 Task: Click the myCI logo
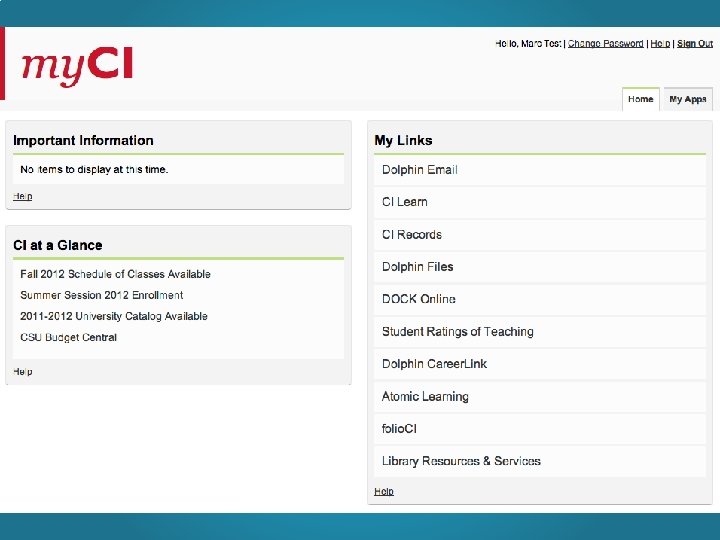click(77, 66)
